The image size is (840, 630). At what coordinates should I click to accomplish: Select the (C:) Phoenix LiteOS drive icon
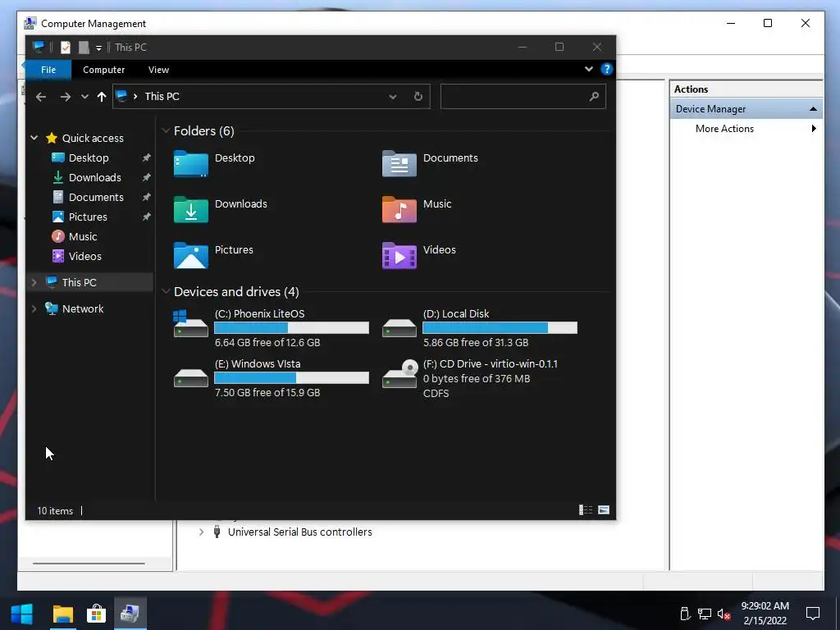pyautogui.click(x=190, y=323)
